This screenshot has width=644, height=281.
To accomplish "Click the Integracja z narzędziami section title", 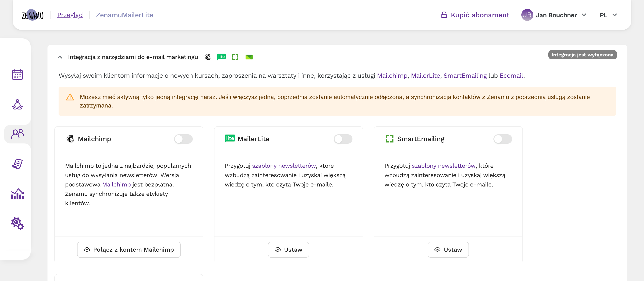I will [133, 57].
